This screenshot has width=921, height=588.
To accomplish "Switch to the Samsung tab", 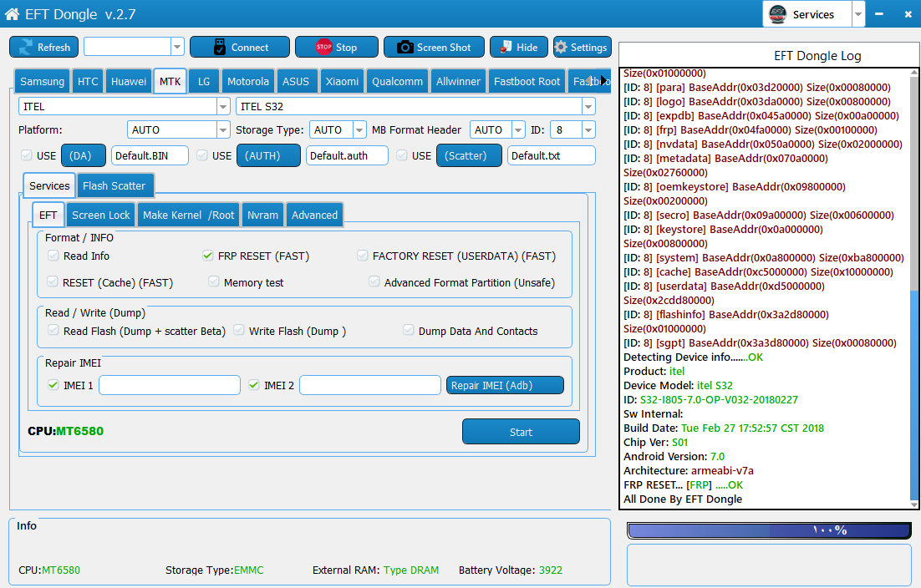I will [x=43, y=81].
